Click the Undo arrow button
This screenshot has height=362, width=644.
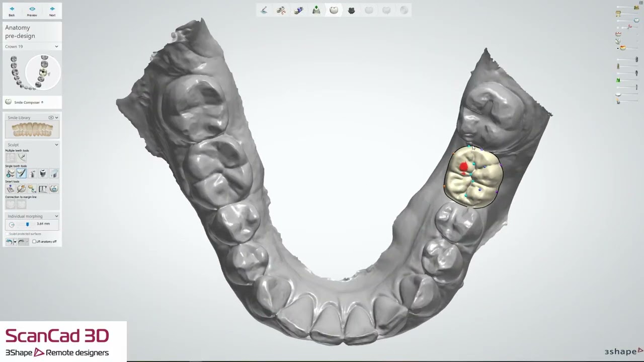[9, 242]
